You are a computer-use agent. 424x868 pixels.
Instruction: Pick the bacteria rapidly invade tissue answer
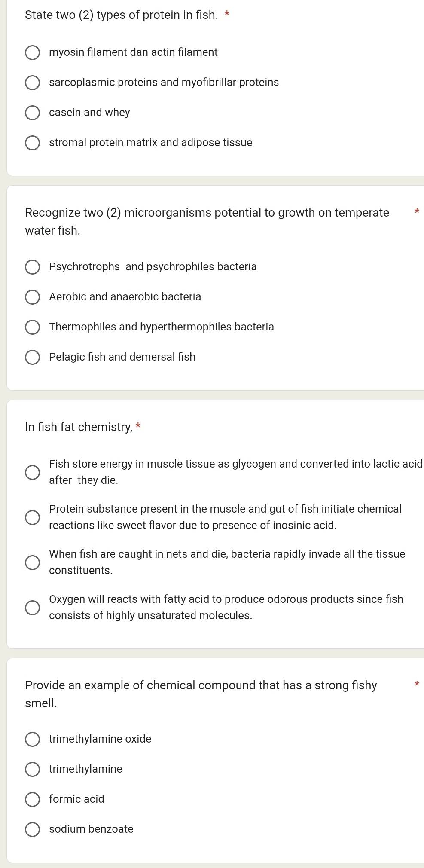(x=32, y=562)
